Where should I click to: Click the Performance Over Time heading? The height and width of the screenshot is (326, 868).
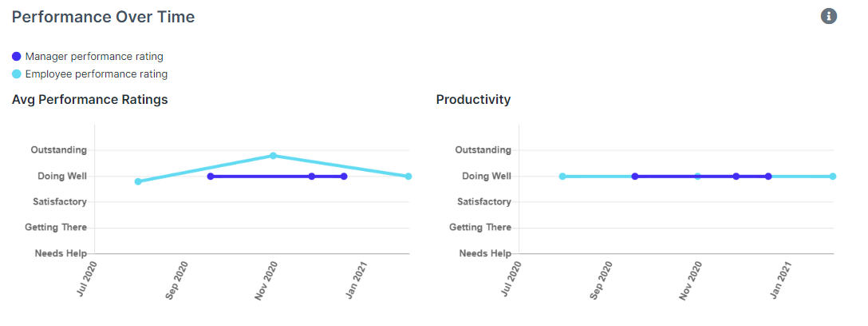(x=103, y=17)
